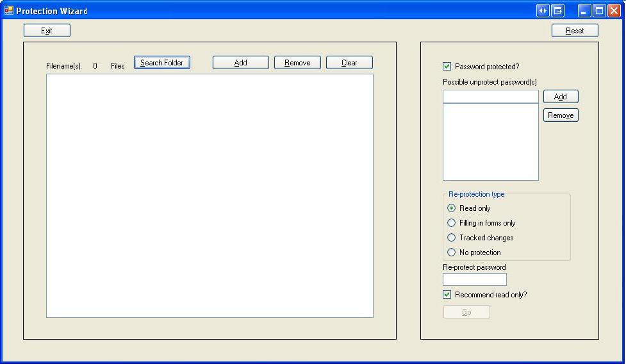Select Read only re-protection type
The width and height of the screenshot is (626, 364).
(451, 208)
